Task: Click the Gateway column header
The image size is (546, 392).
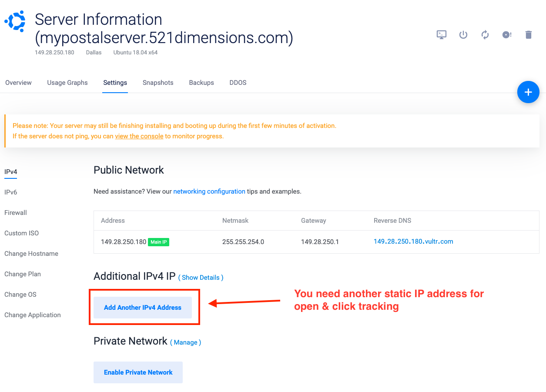Action: click(x=314, y=221)
